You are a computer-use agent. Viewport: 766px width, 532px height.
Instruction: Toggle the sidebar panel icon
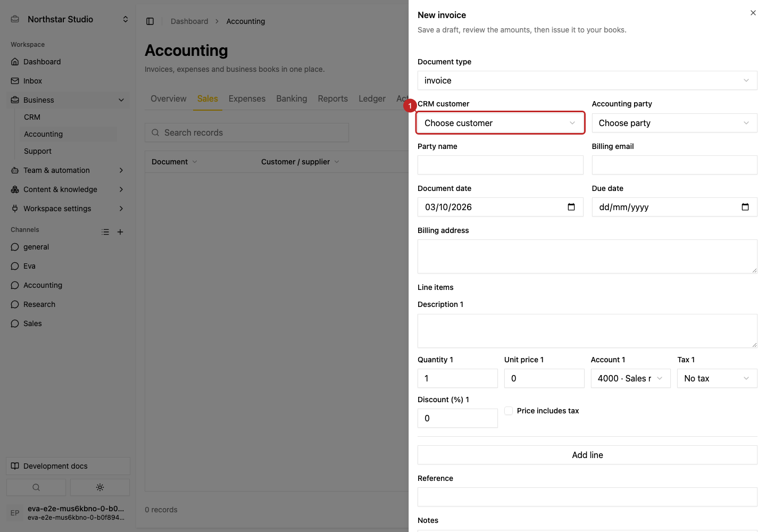150,21
